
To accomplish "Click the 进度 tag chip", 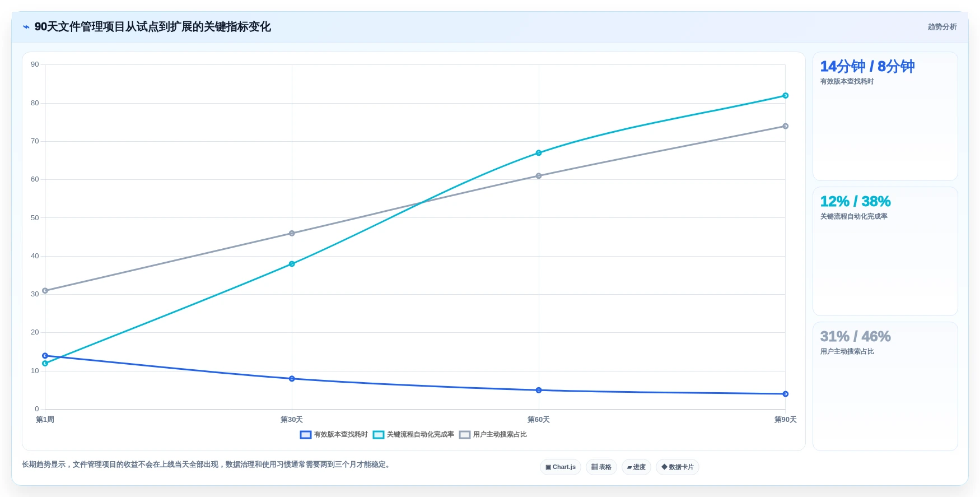I will pyautogui.click(x=636, y=467).
